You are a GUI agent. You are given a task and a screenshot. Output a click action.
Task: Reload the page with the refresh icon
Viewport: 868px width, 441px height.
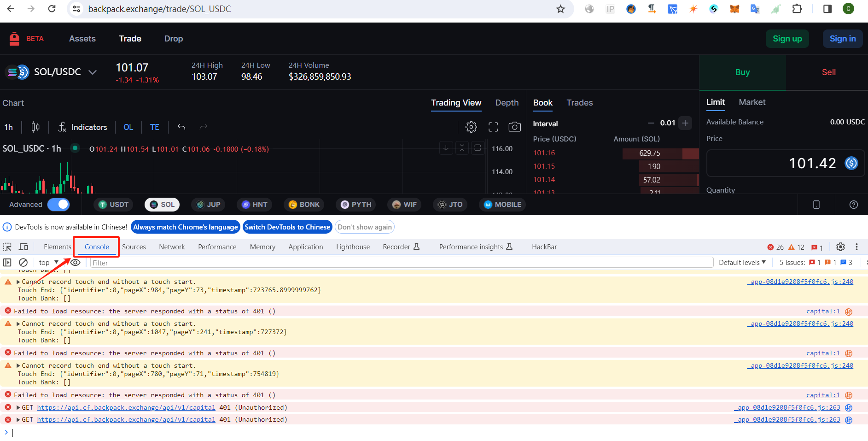52,9
